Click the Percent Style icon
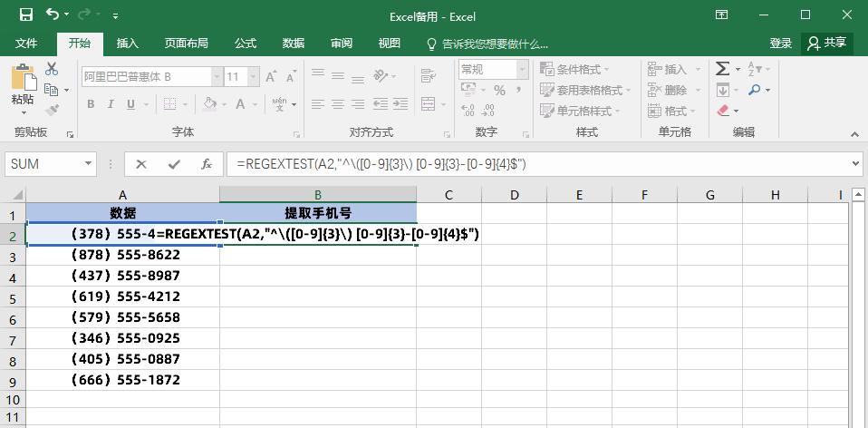The height and width of the screenshot is (428, 868). coord(500,91)
